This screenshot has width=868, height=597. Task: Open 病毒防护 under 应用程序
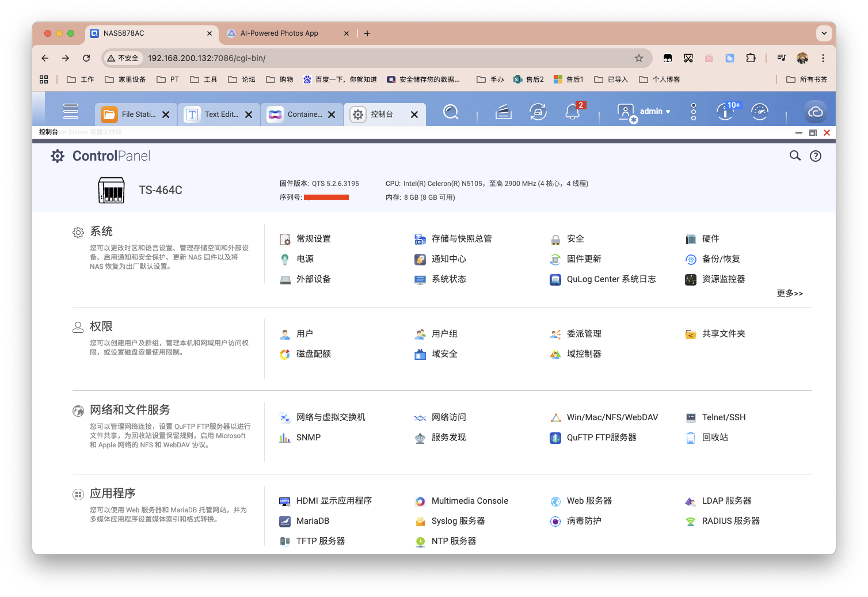[x=585, y=521]
